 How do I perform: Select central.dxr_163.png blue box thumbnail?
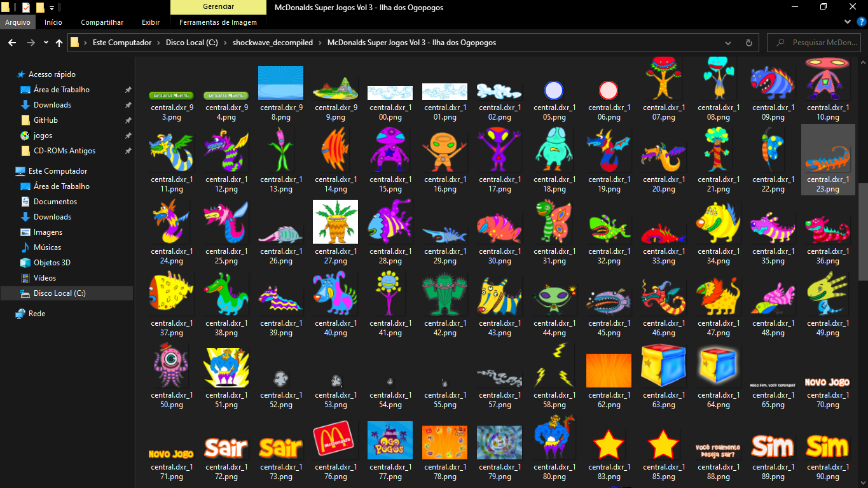pyautogui.click(x=664, y=366)
